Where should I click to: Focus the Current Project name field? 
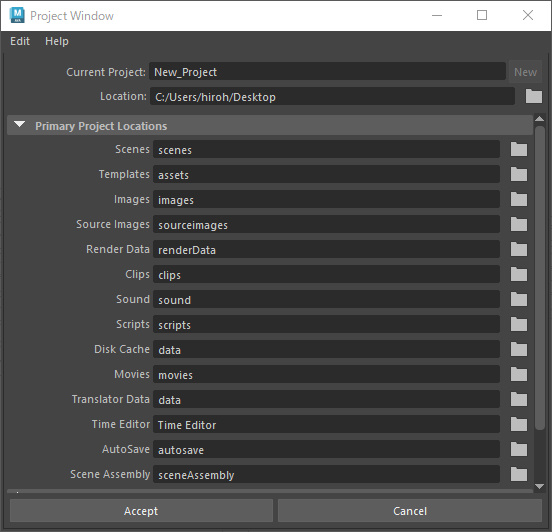[327, 71]
